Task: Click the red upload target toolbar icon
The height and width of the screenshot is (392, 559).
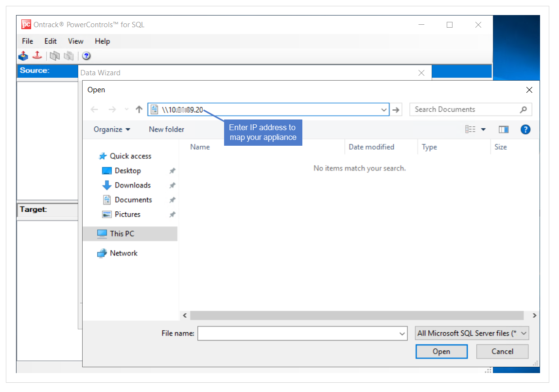Action: tap(37, 55)
